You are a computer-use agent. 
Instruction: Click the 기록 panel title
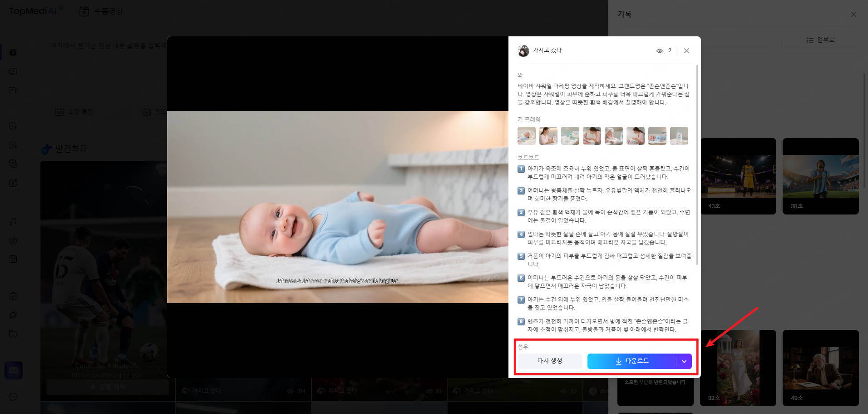[624, 15]
